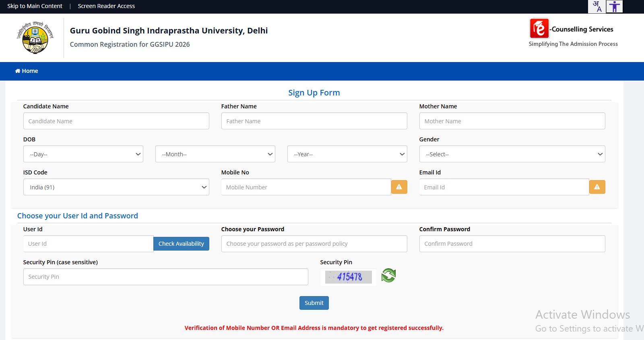Open the Skip to Main Content link
Viewport: 644px width, 340px height.
[35, 6]
